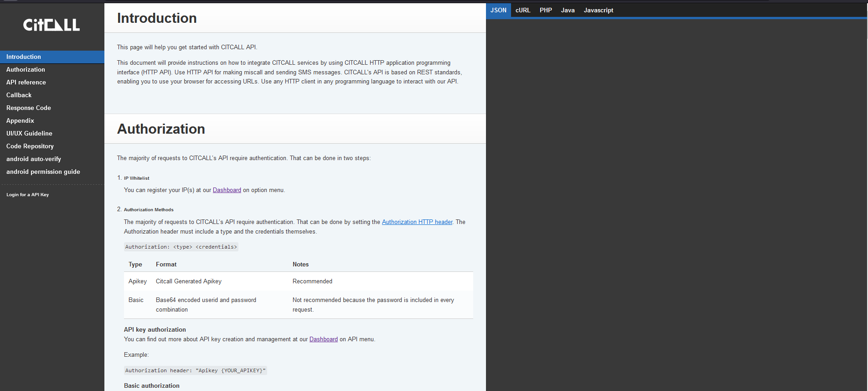Open Dashboard link under IP Whitelist
The height and width of the screenshot is (391, 868).
coord(227,190)
